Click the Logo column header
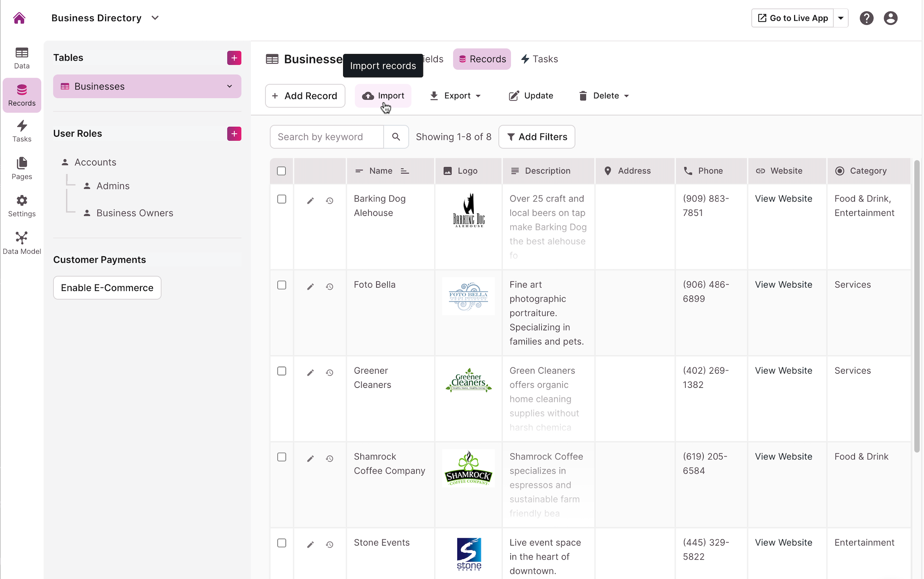Image resolution: width=924 pixels, height=579 pixels. [x=468, y=171]
